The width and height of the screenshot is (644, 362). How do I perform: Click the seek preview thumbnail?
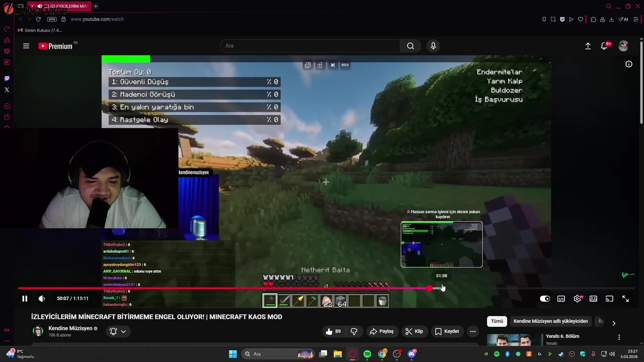(442, 244)
